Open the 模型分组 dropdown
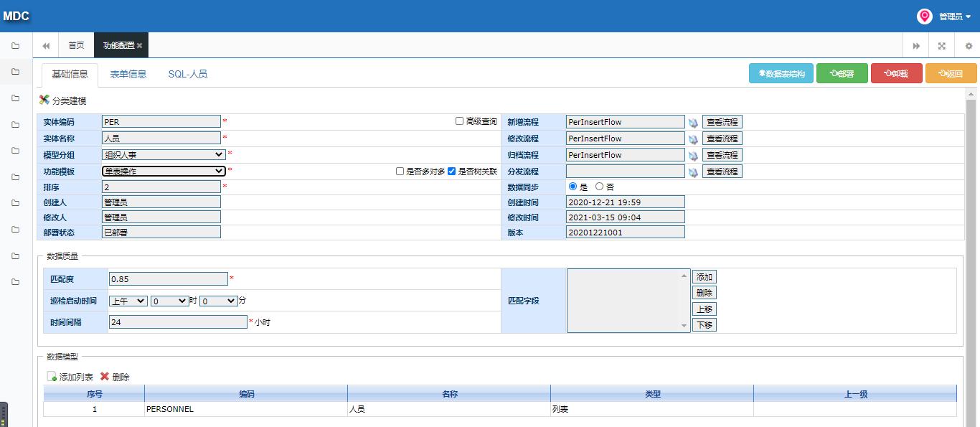 pos(164,154)
